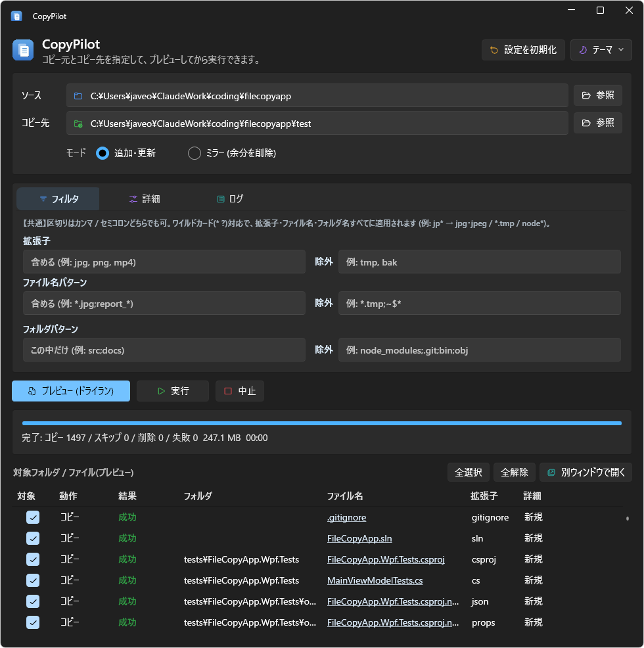The width and height of the screenshot is (644, 648).
Task: Uncheck the props row checkbox
Action: pos(33,622)
